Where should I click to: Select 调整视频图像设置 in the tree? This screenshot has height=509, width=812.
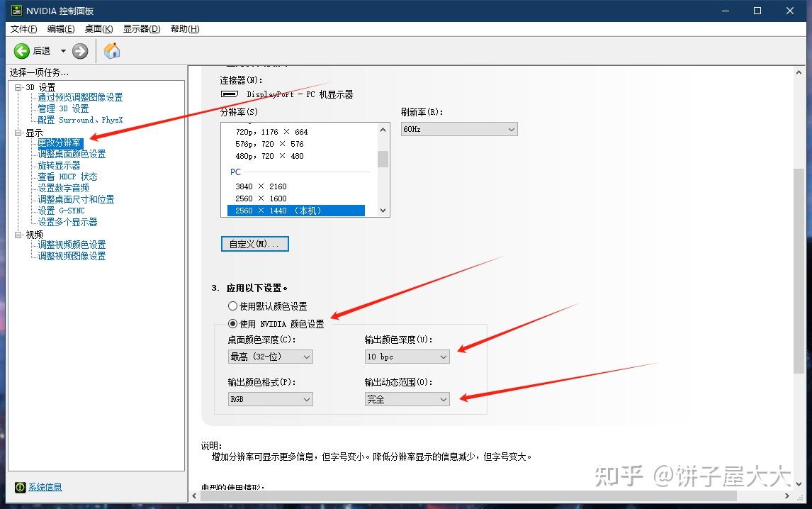click(x=72, y=256)
